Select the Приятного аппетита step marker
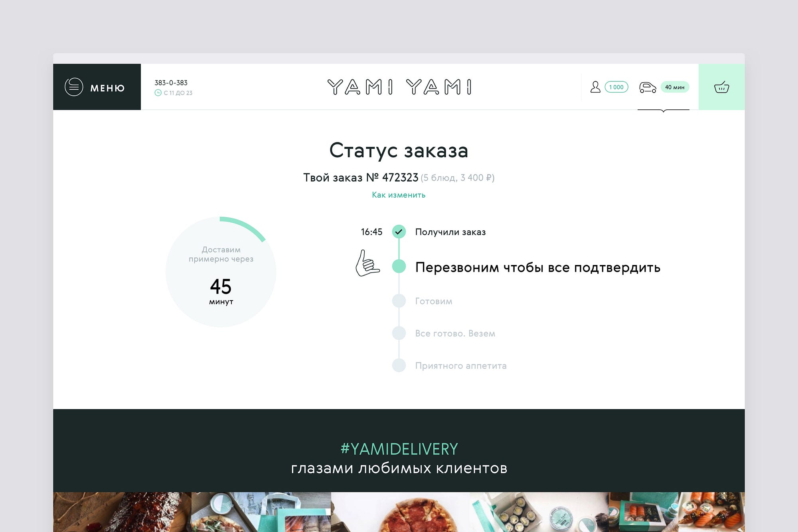Screen dimensions: 798x532 coord(399,365)
